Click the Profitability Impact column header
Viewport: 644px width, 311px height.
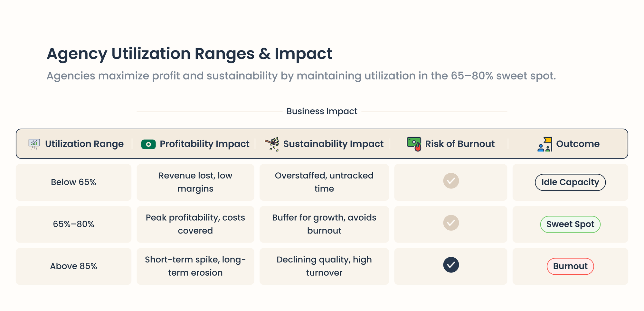[x=204, y=144]
